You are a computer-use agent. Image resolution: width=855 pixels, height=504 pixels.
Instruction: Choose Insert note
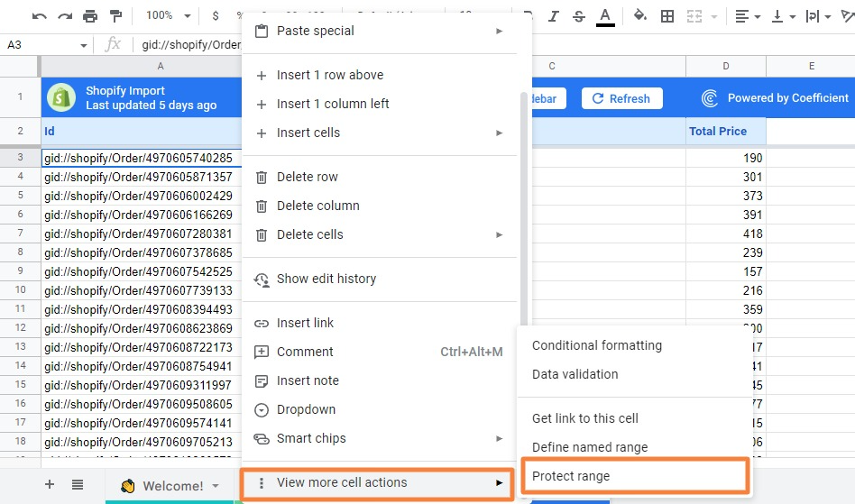click(380, 380)
